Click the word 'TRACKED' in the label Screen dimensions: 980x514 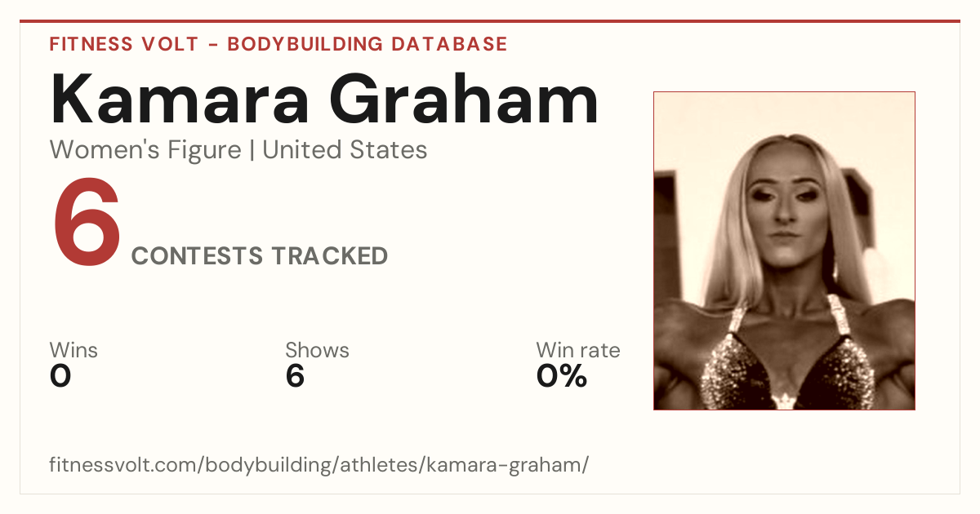click(x=329, y=256)
